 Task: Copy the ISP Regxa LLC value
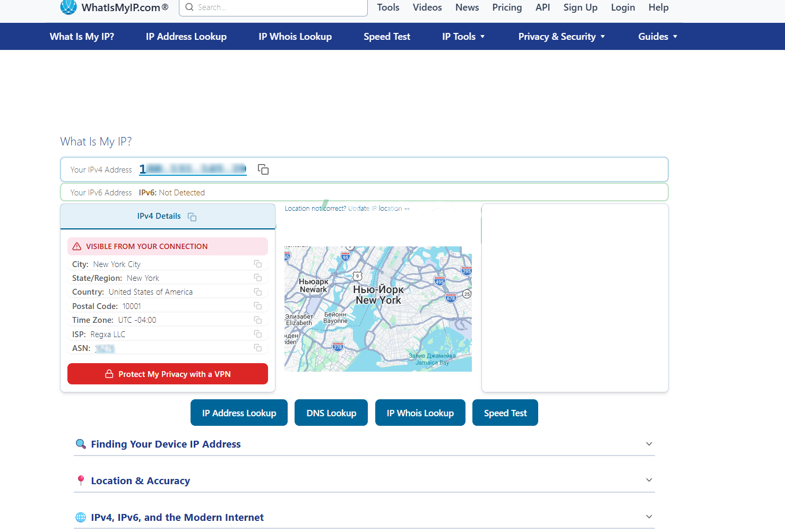258,334
